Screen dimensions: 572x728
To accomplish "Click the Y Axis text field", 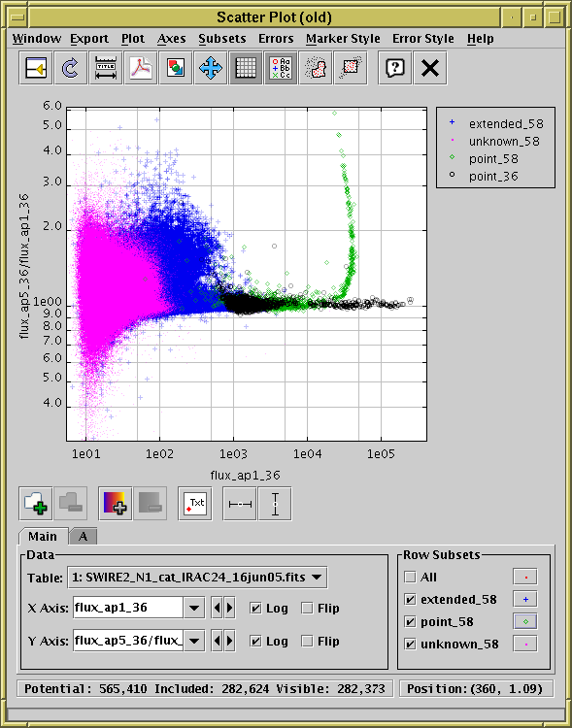I will point(128,642).
